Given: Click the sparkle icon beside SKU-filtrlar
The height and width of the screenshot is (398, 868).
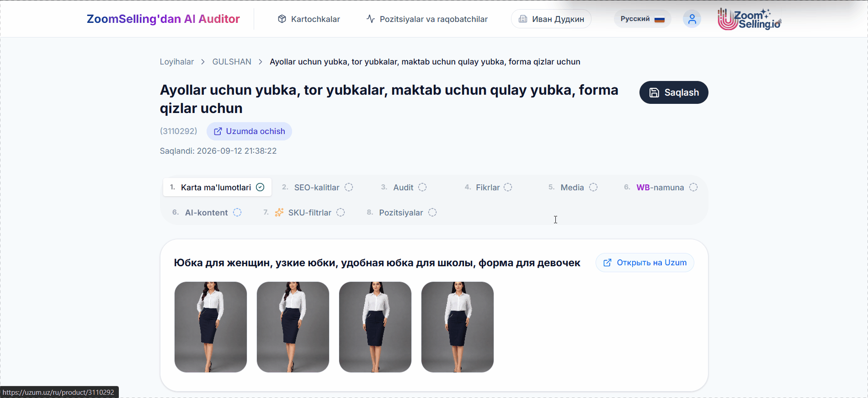Looking at the screenshot, I should pyautogui.click(x=279, y=212).
